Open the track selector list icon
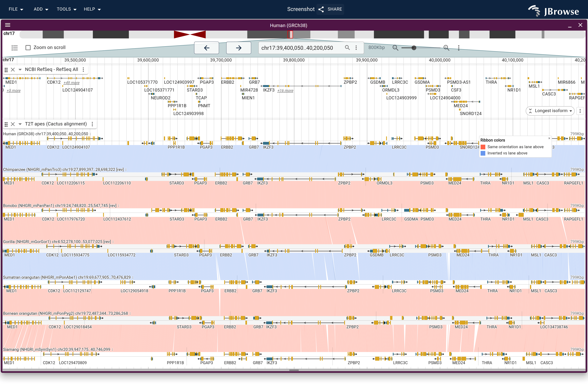 click(15, 47)
